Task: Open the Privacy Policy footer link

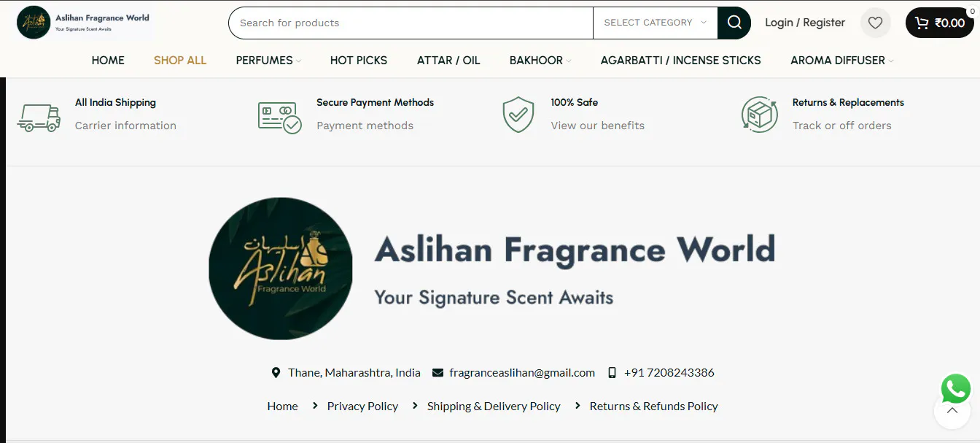Action: coord(362,407)
